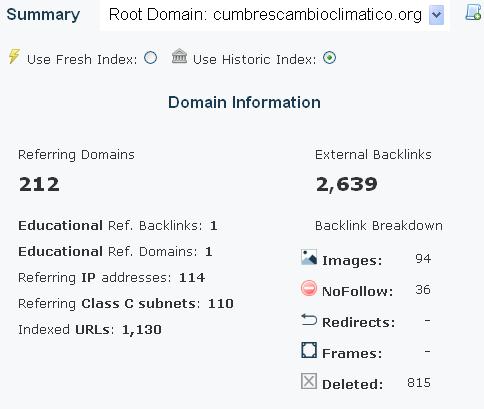Viewport: 484px width, 409px height.
Task: Click the red NoFollow icon
Action: pos(309,288)
